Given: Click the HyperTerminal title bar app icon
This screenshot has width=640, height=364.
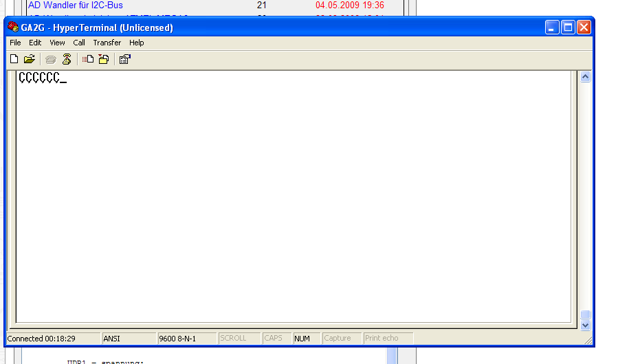Looking at the screenshot, I should 13,27.
